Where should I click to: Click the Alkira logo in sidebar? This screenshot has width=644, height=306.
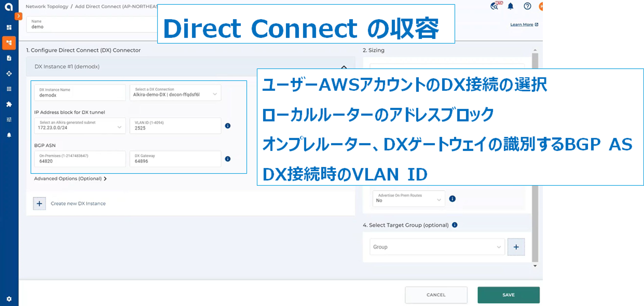click(x=9, y=7)
